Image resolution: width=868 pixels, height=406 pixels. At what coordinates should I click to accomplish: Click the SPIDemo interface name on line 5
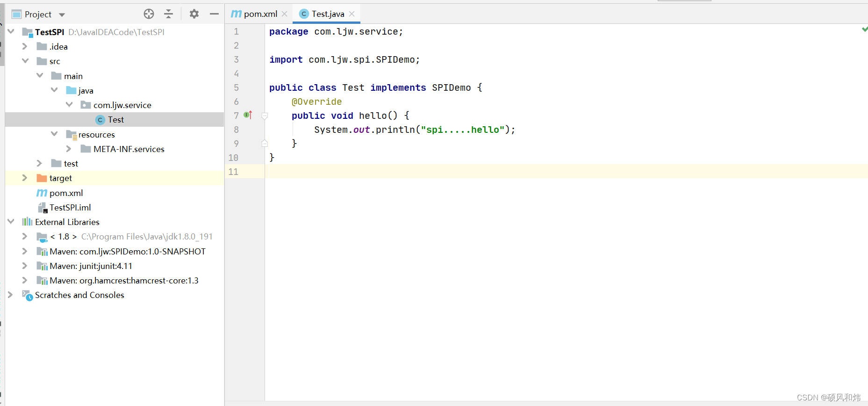pos(451,87)
